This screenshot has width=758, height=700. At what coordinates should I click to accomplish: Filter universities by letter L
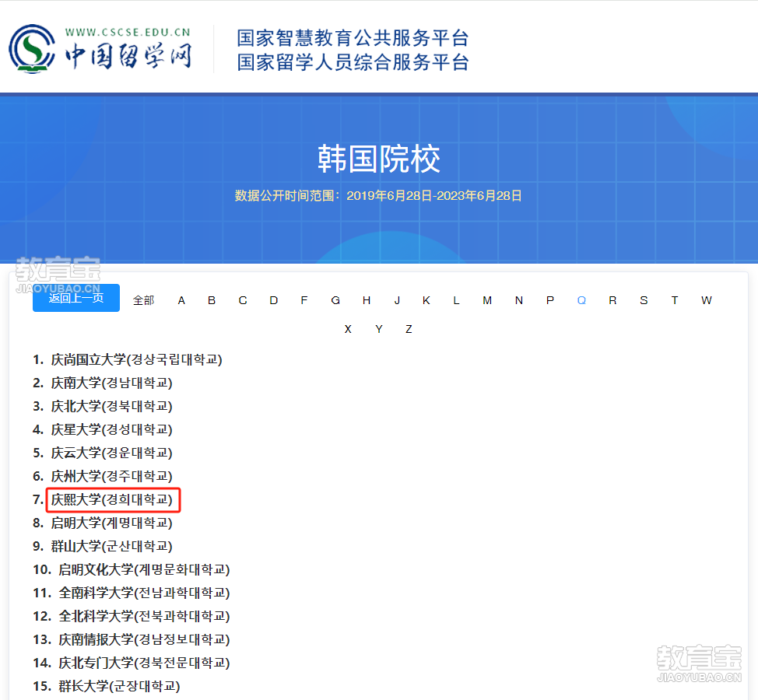(x=456, y=300)
